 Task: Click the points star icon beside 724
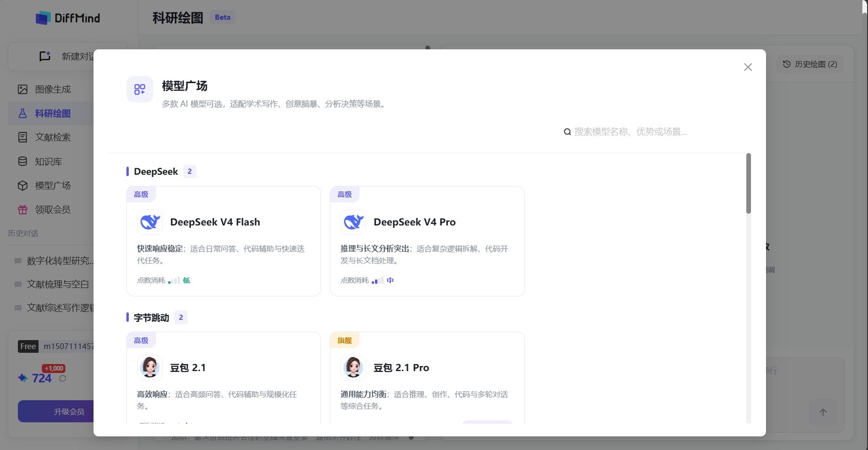pyautogui.click(x=23, y=378)
